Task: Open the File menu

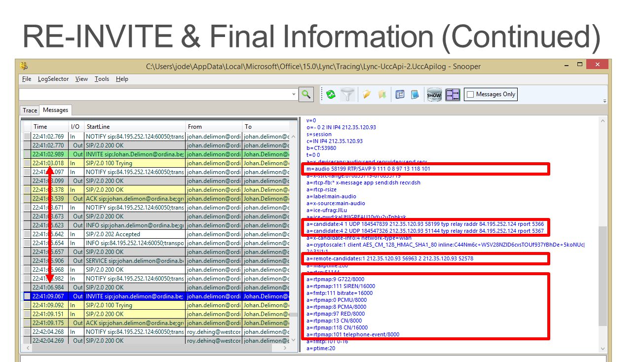Action: click(x=27, y=79)
